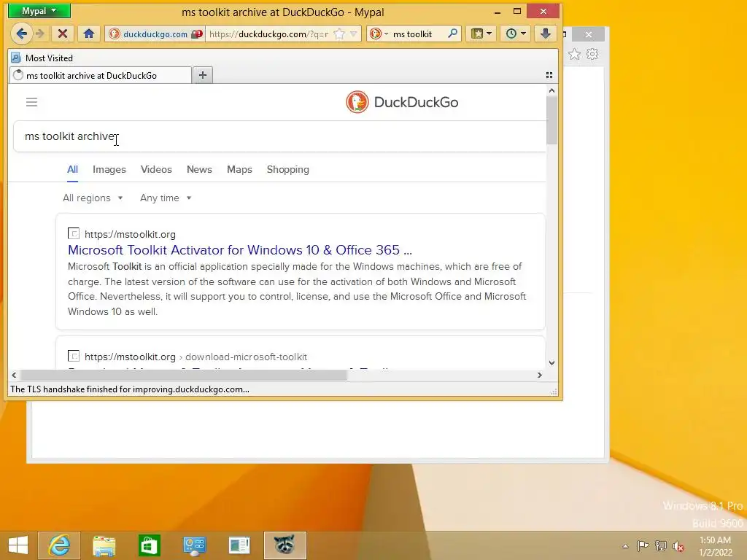The width and height of the screenshot is (747, 560).
Task: Open the DuckDuckGo hamburger menu
Action: [x=31, y=102]
